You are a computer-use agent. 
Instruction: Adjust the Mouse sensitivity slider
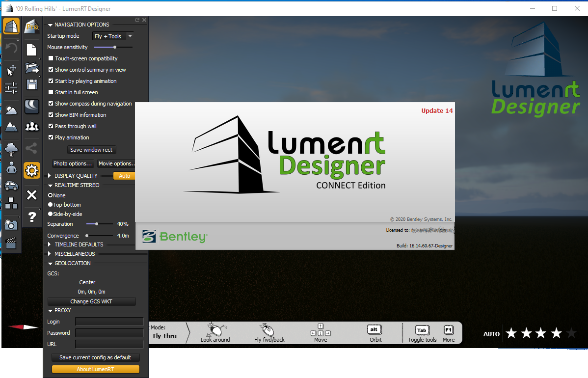coord(115,47)
